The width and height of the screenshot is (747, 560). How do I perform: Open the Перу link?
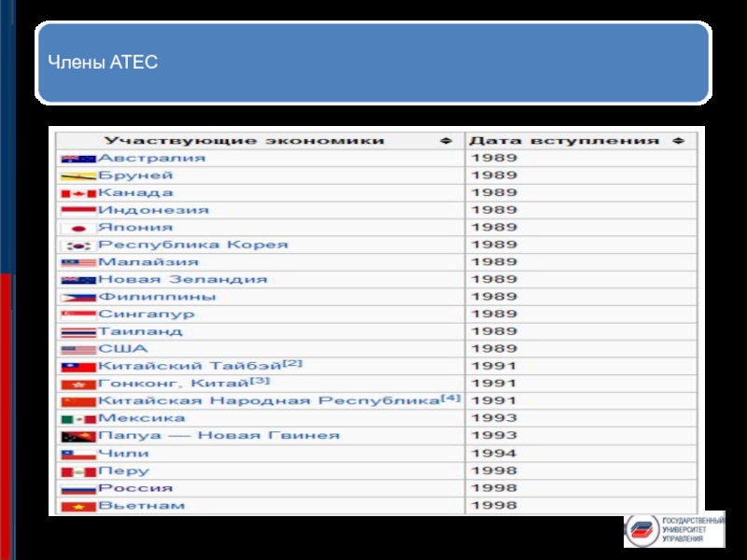click(124, 471)
